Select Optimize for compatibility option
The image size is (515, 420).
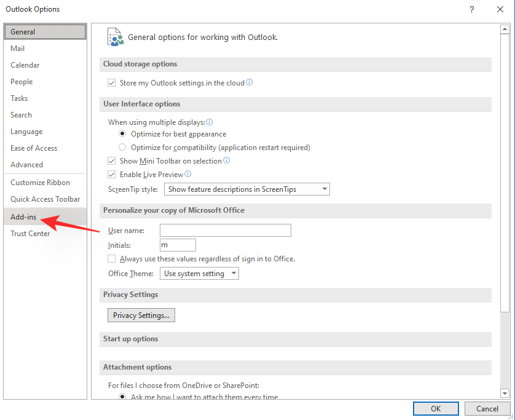click(x=122, y=147)
